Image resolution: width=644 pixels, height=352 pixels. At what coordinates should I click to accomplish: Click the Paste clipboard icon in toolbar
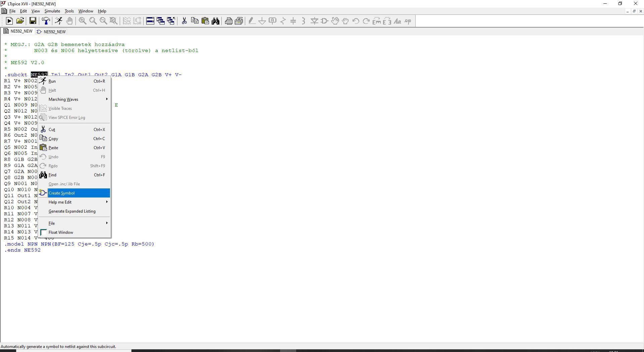(205, 21)
